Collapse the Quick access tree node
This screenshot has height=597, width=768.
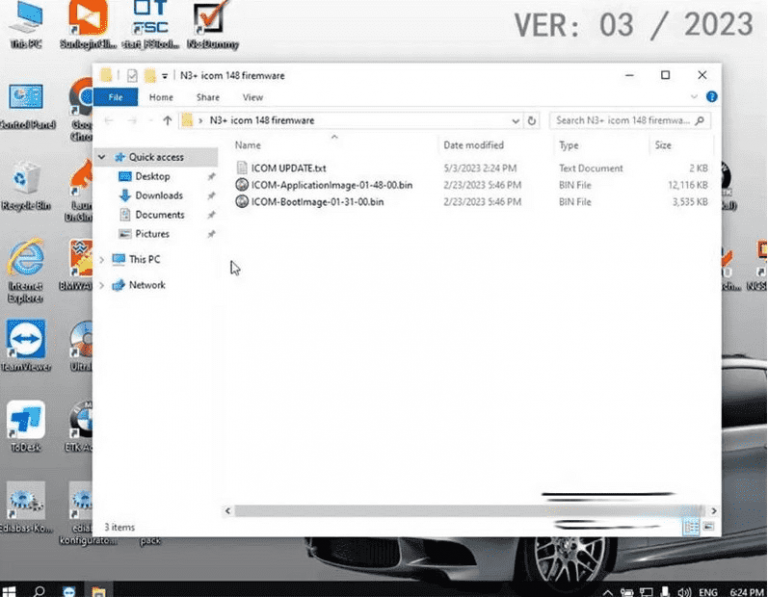(102, 157)
